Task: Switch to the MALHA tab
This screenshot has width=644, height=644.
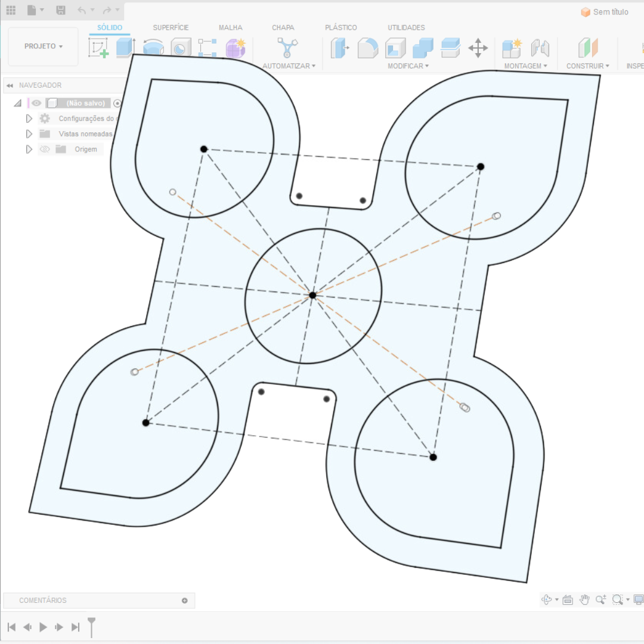Action: point(230,27)
